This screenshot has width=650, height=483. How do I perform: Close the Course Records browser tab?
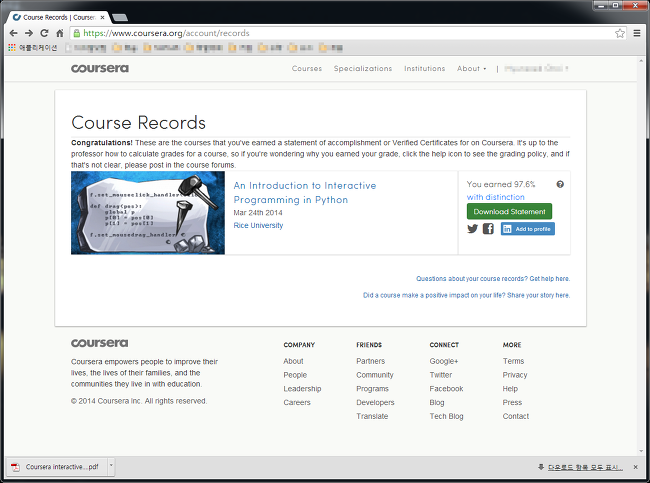point(102,17)
